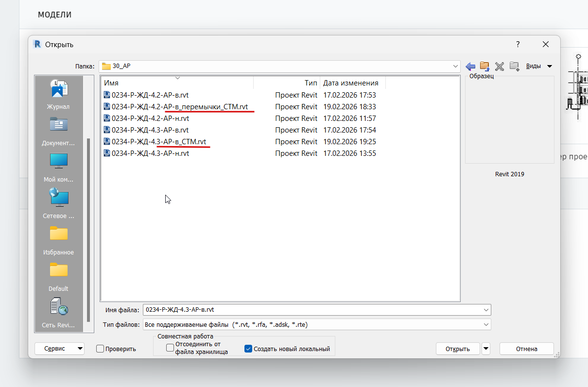Click date 17.02.2026 13:55
The height and width of the screenshot is (387, 588).
349,153
